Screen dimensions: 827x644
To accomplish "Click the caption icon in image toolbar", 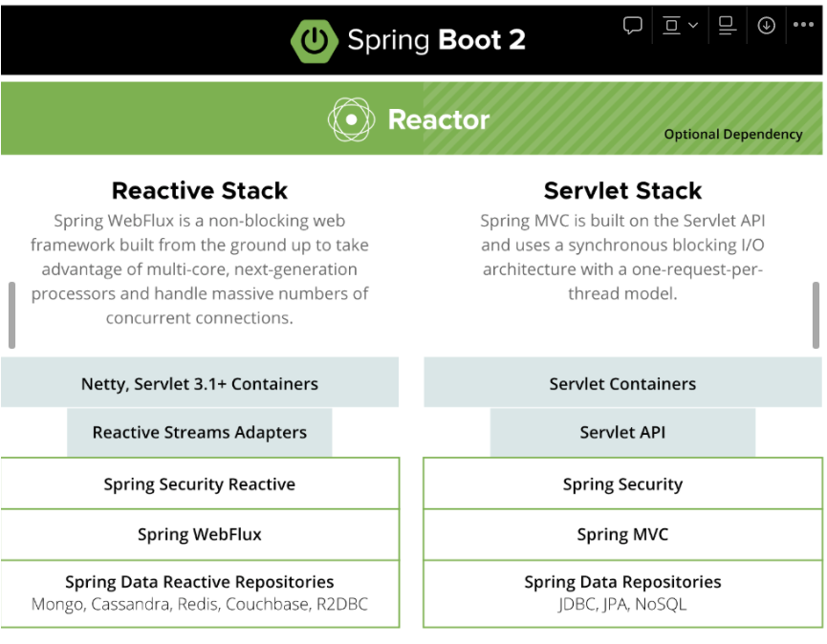I will pyautogui.click(x=728, y=25).
